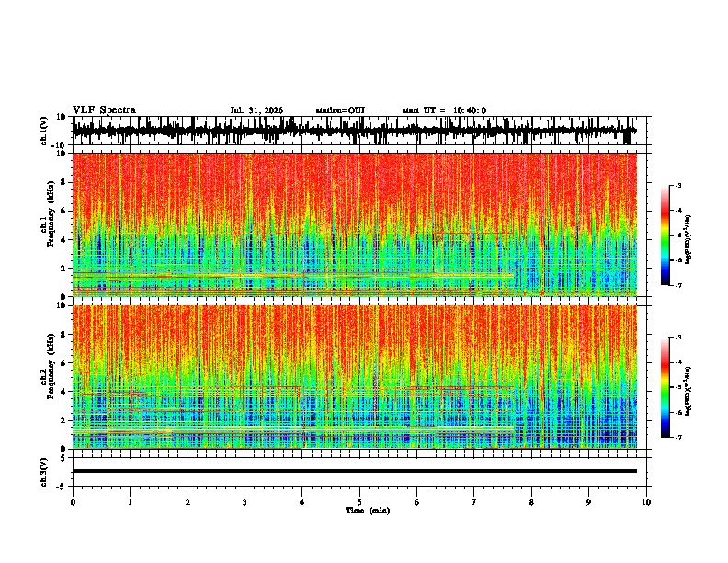Click the ch.3 flat black voltage trace

[354, 471]
